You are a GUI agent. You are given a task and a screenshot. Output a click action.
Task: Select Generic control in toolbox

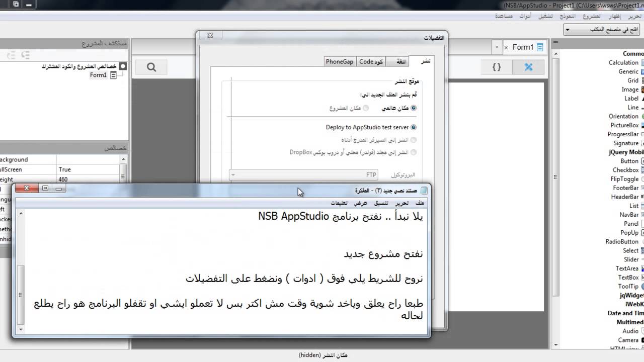[628, 71]
